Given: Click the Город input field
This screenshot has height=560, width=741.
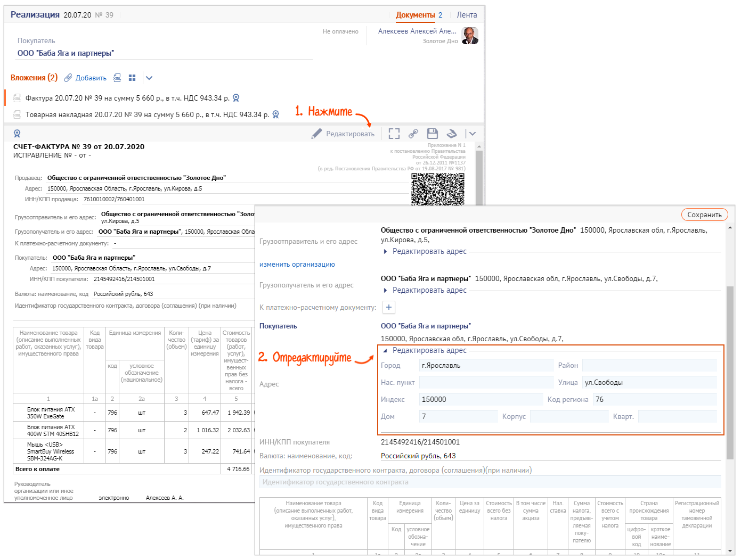Looking at the screenshot, I should click(x=486, y=365).
